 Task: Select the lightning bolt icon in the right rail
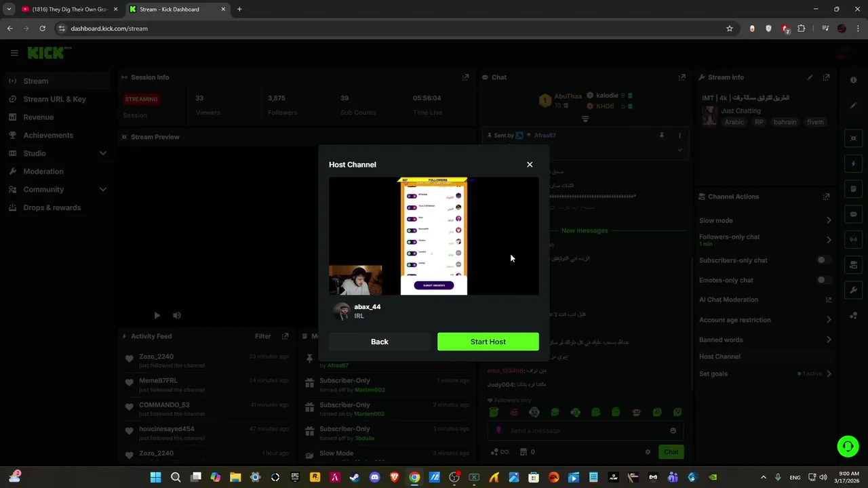point(854,164)
